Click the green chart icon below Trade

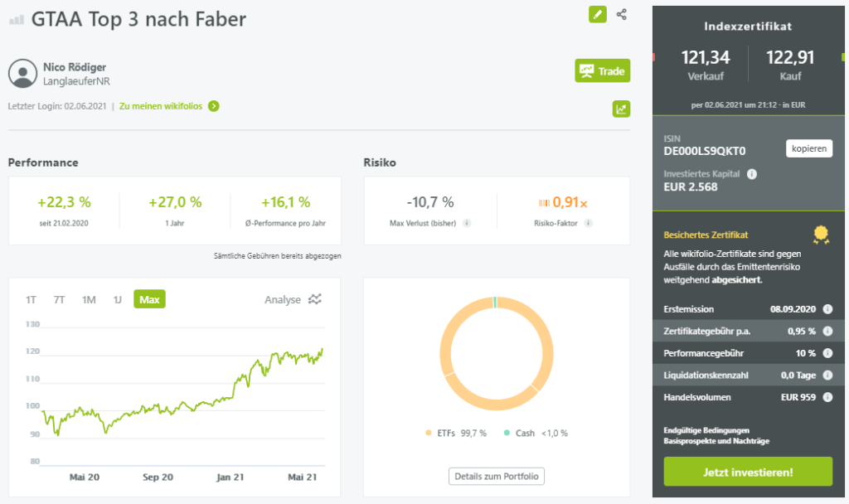point(621,109)
